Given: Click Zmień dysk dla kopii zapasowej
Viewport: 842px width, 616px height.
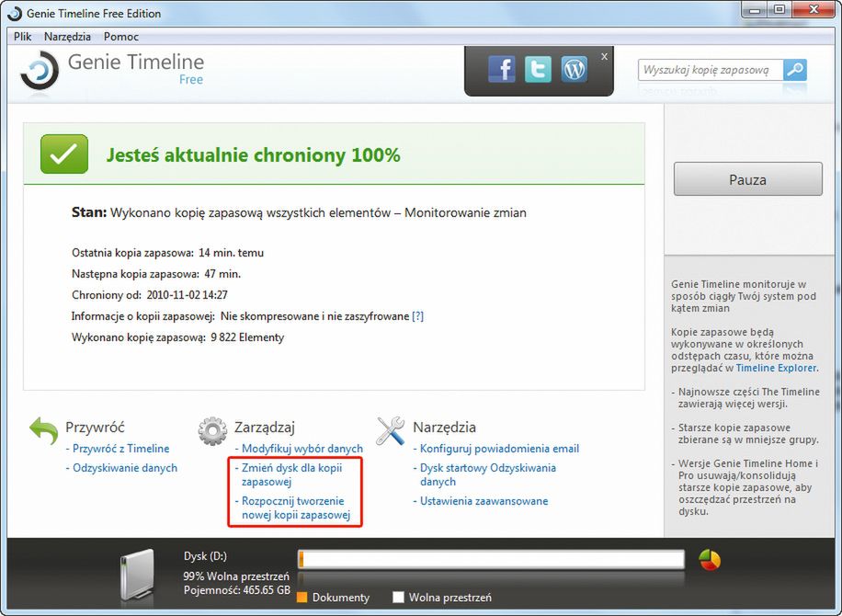Looking at the screenshot, I should tap(291, 474).
